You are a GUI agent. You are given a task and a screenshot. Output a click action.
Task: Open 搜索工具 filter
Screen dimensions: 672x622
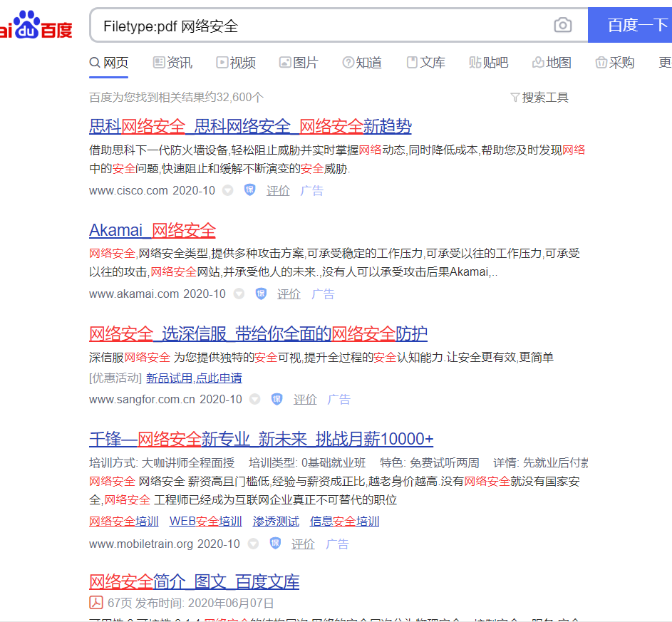tap(539, 98)
